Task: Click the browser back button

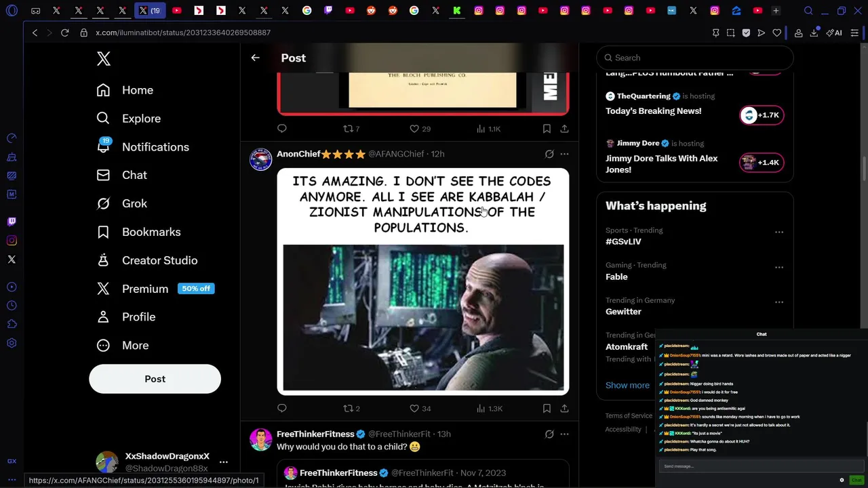Action: click(35, 33)
